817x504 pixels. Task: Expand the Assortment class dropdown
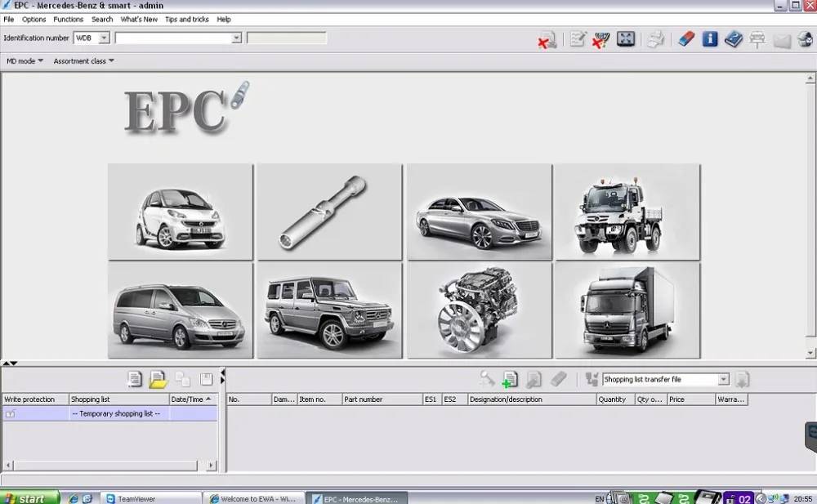click(84, 61)
